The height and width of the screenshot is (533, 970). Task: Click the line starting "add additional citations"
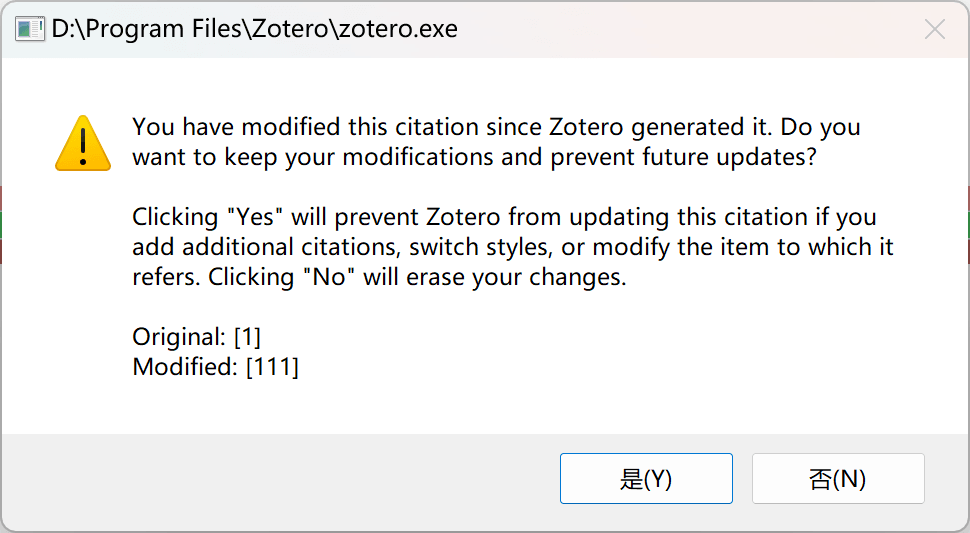512,247
